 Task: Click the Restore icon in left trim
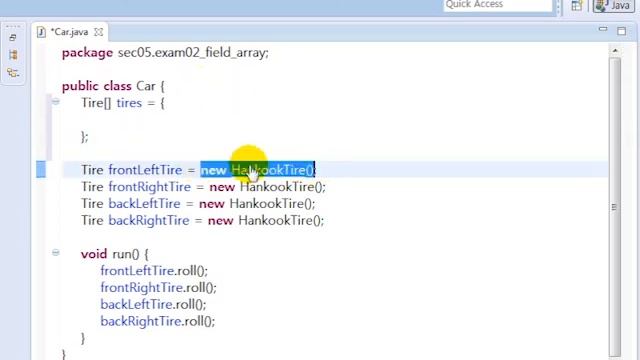tap(13, 38)
